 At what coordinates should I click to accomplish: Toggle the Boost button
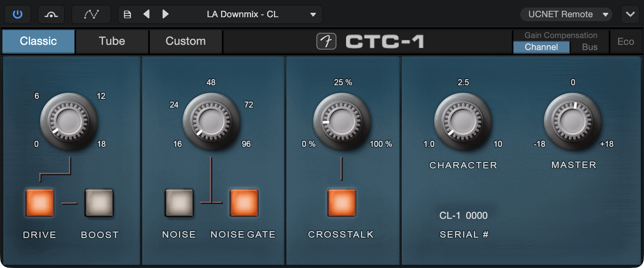[99, 203]
